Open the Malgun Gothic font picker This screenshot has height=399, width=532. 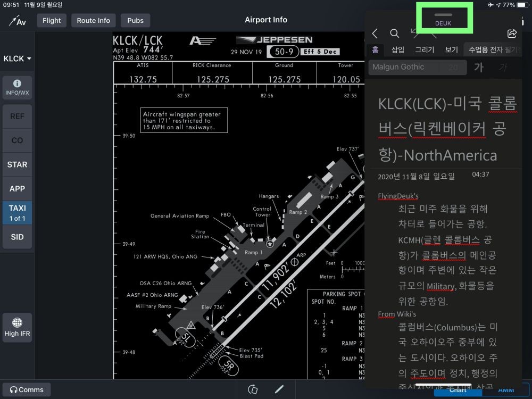point(404,67)
